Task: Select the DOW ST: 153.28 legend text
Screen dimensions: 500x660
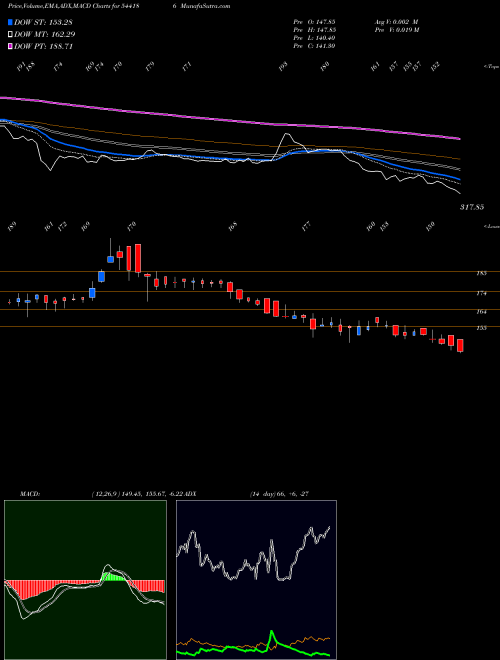Action: (x=44, y=22)
